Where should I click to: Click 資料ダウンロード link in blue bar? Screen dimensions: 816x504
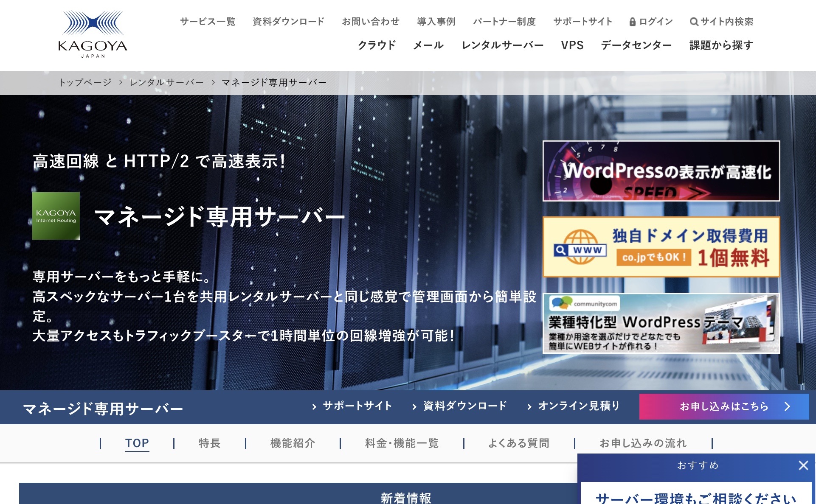(x=464, y=406)
